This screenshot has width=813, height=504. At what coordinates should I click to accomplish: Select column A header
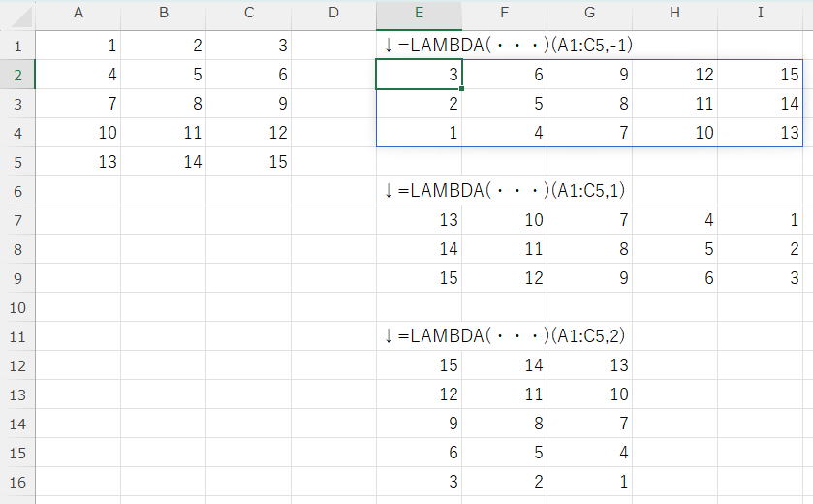tap(78, 14)
